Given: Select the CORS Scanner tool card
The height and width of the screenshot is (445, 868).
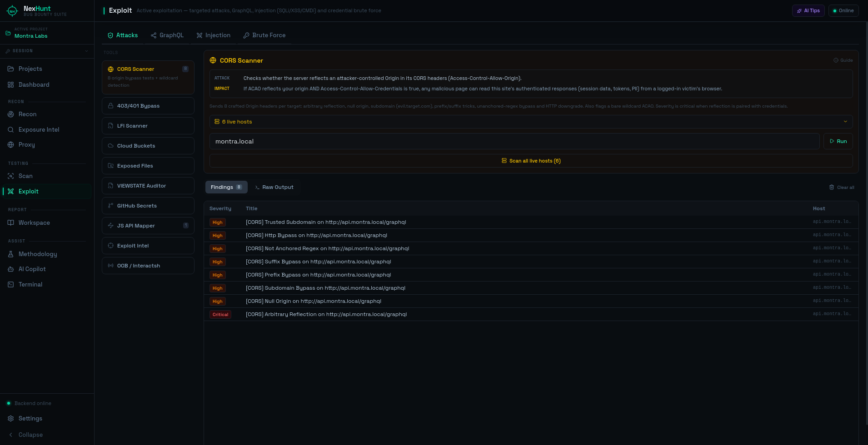Looking at the screenshot, I should point(148,77).
